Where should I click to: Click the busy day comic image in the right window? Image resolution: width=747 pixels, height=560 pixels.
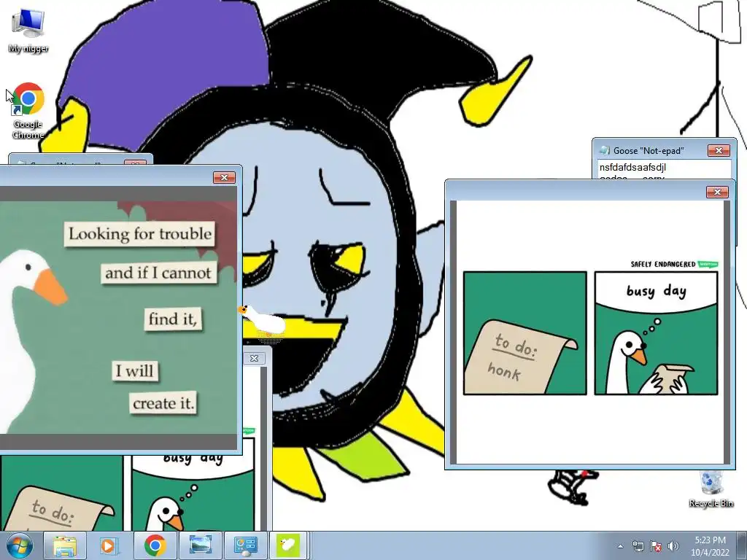(590, 332)
